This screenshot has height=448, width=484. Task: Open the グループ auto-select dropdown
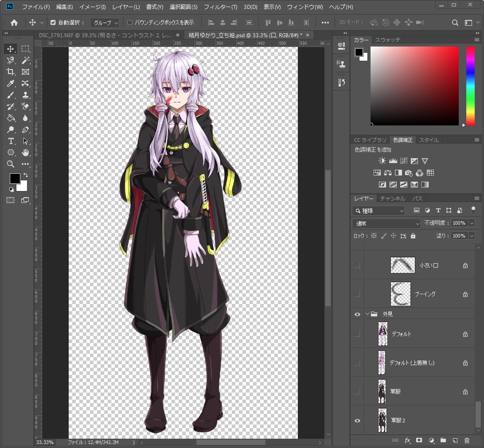[x=105, y=23]
